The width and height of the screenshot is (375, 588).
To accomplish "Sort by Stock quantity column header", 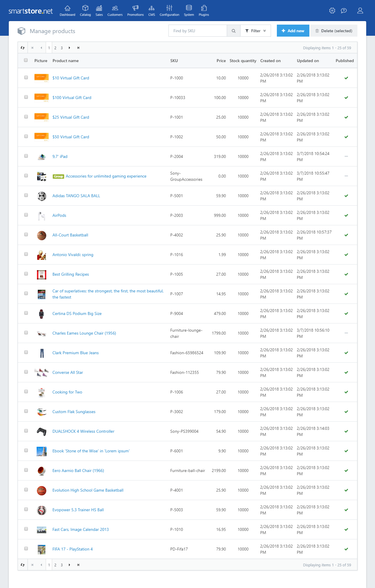I will (243, 61).
